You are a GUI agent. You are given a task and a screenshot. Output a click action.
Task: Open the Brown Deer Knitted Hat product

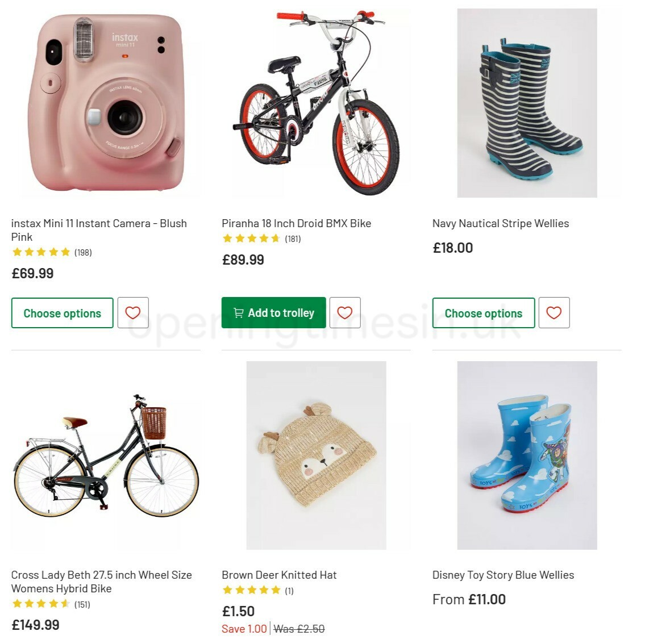[x=279, y=575]
